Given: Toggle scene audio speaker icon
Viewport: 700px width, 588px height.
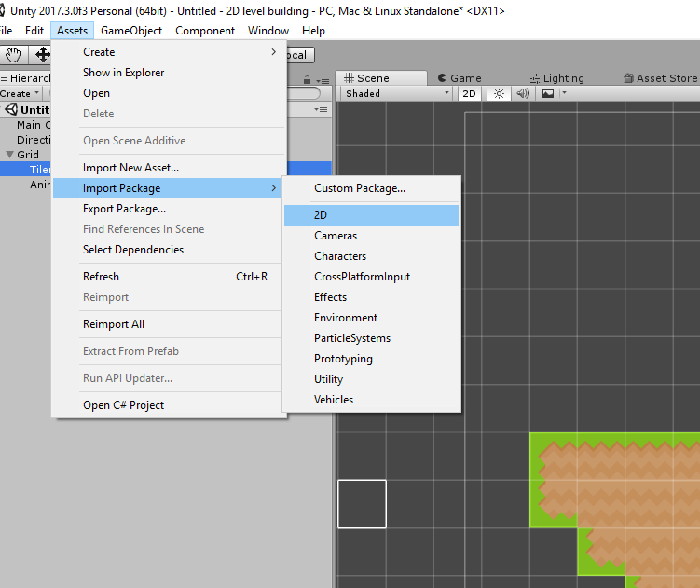Looking at the screenshot, I should 523,93.
